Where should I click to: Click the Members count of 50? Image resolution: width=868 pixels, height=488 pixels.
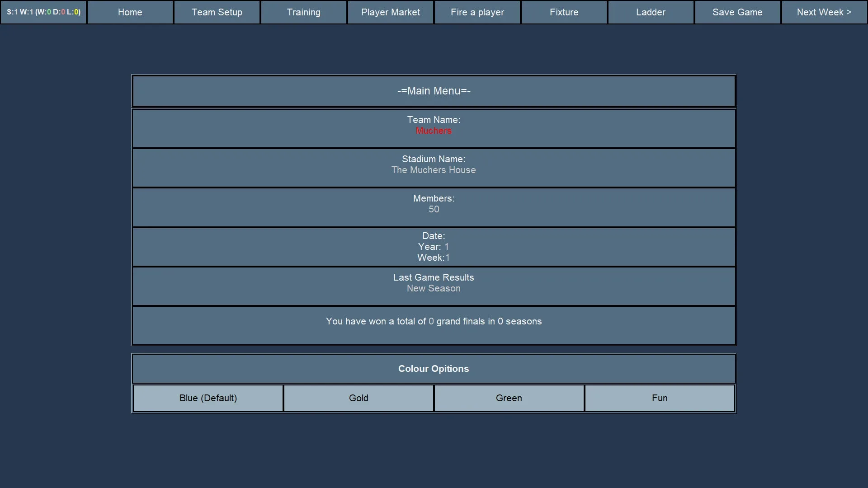(434, 210)
